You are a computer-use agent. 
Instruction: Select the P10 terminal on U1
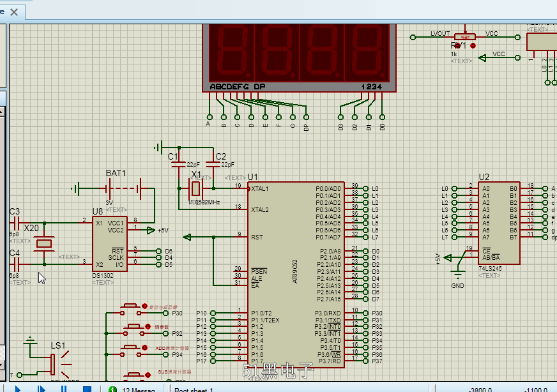click(x=213, y=313)
